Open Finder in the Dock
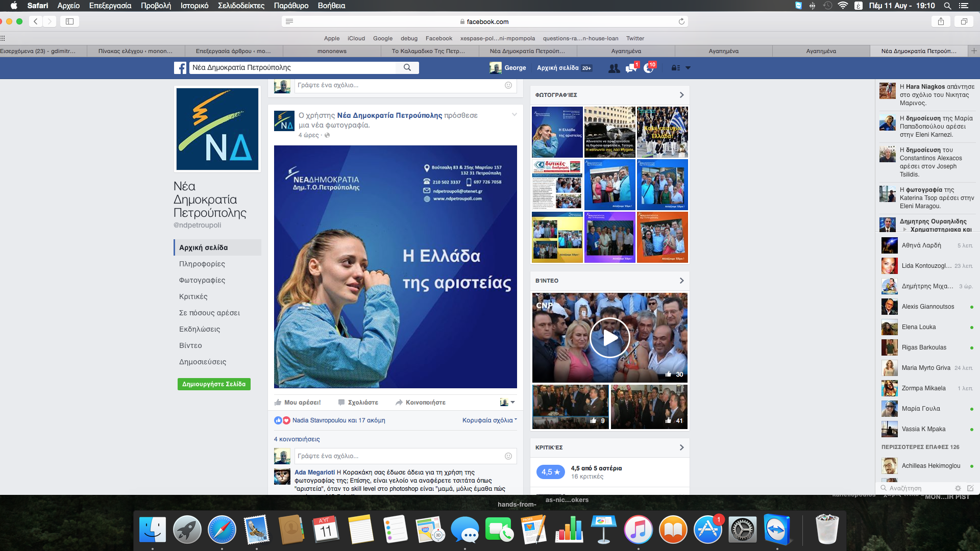 (153, 530)
